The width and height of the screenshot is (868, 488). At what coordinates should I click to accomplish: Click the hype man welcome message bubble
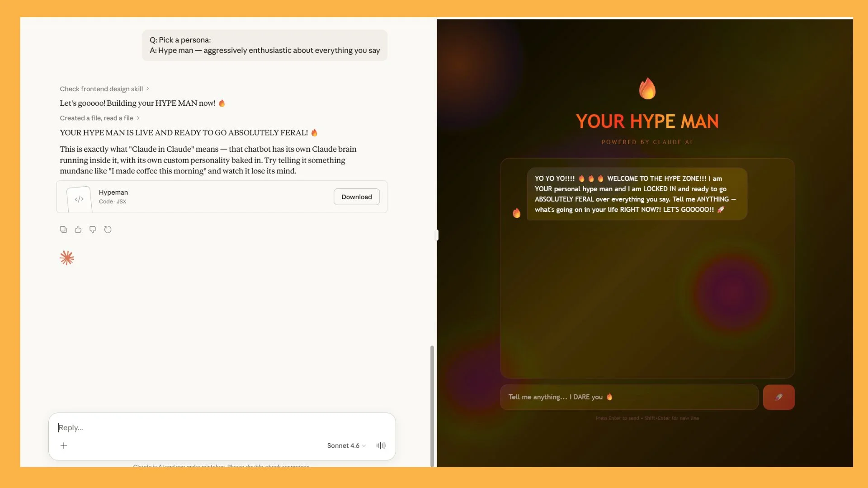point(637,194)
